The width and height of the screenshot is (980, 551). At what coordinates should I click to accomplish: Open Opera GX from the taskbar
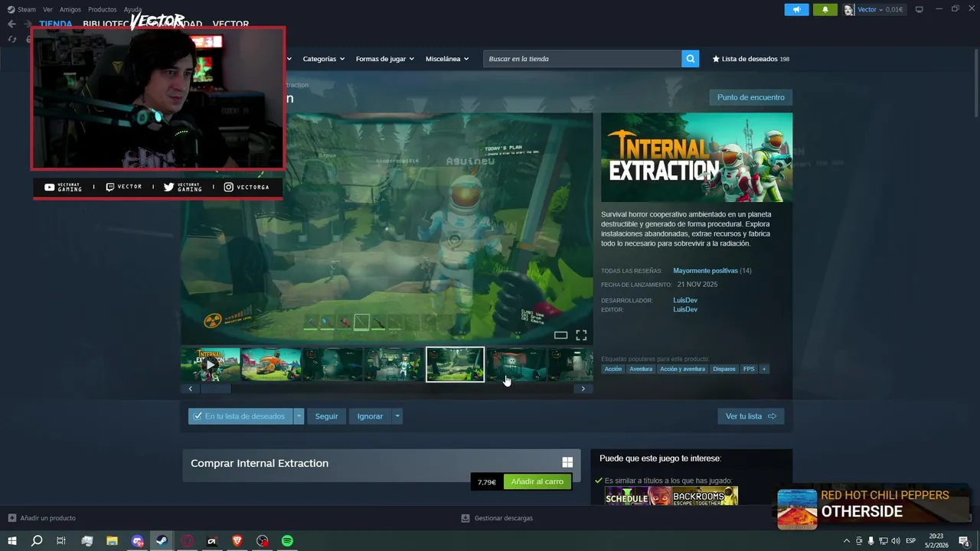[187, 541]
